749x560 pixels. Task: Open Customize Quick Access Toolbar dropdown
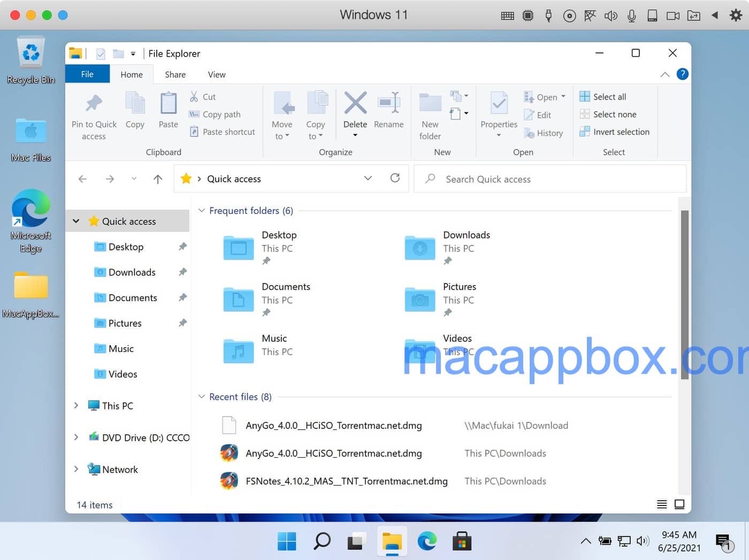(133, 53)
